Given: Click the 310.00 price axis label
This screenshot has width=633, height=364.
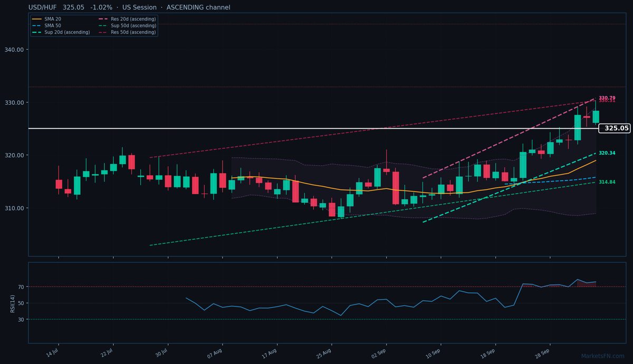Looking at the screenshot, I should click(16, 208).
